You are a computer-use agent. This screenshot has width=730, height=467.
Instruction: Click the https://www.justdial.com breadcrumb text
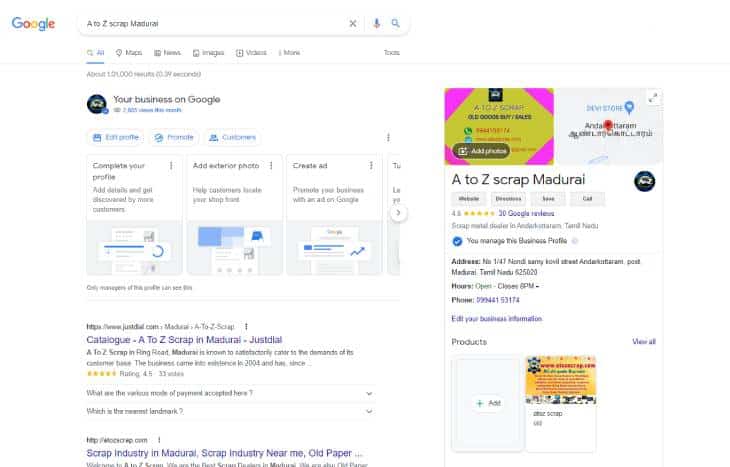[x=123, y=327]
